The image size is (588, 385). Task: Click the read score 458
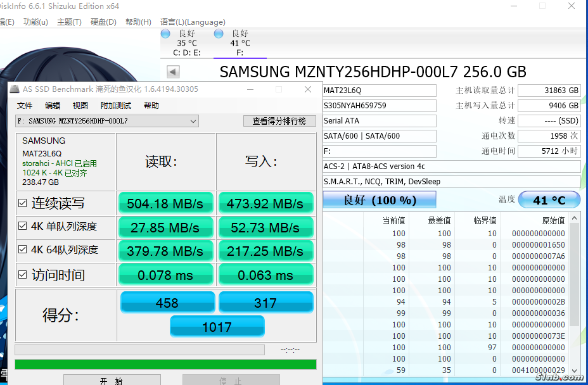167,302
